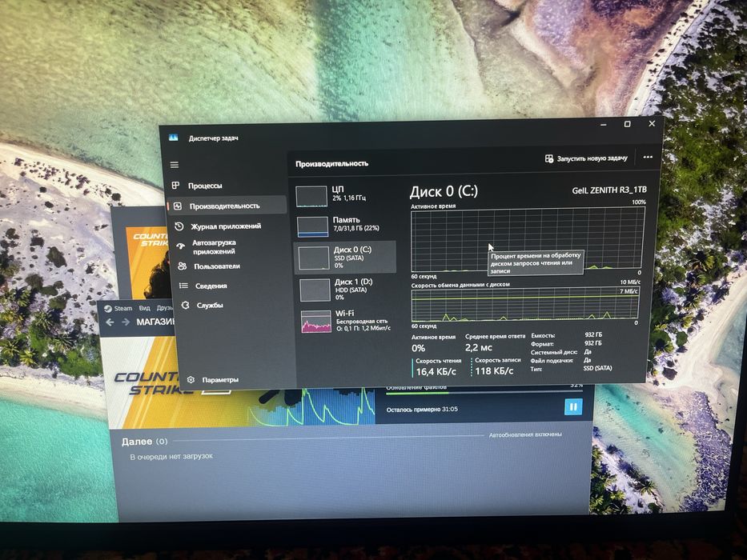Screen dimensions: 747x560
Task: Close the Диспетчер задач window
Action: pyautogui.click(x=652, y=123)
